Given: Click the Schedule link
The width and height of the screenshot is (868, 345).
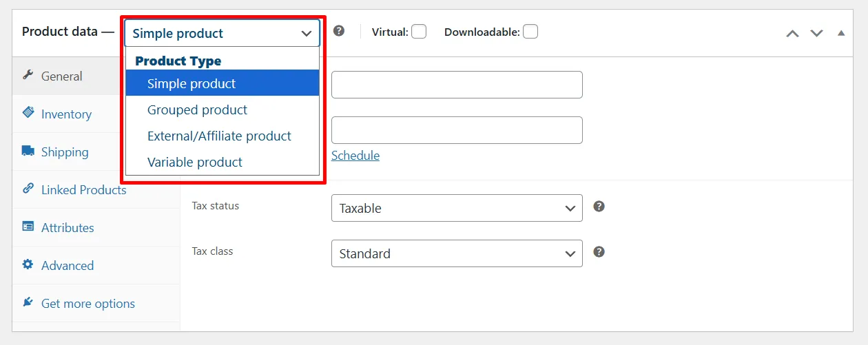Looking at the screenshot, I should (x=355, y=156).
